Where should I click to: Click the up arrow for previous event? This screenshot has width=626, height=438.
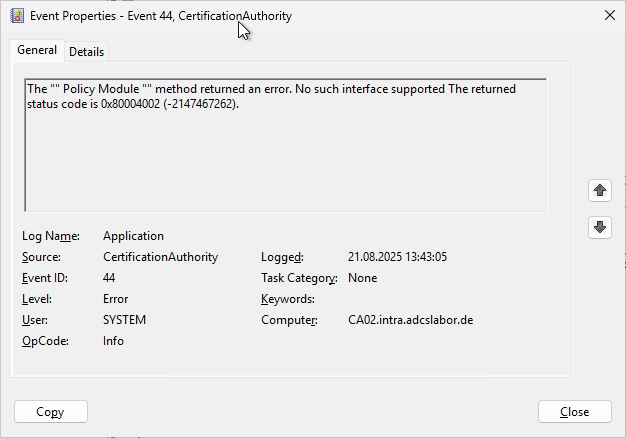pyautogui.click(x=600, y=190)
